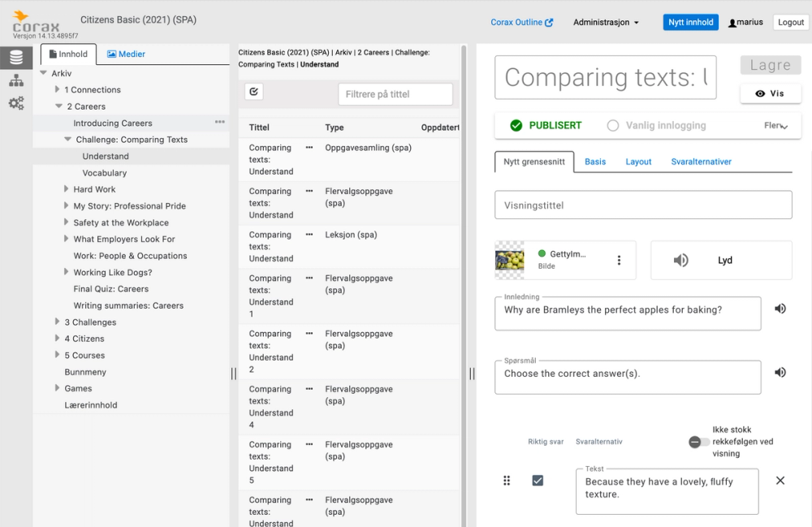Open the hierarchy structure icon in sidebar
Screen dimensions: 812x527
(x=16, y=80)
